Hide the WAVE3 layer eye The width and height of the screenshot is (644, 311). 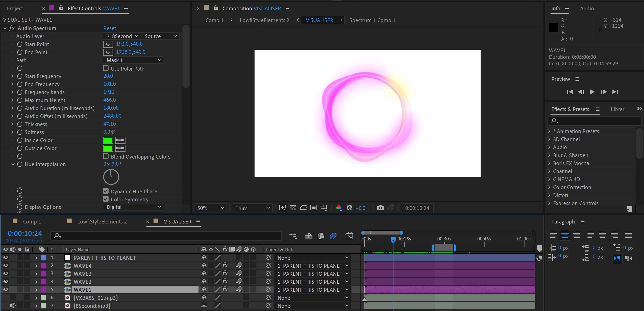pyautogui.click(x=6, y=274)
